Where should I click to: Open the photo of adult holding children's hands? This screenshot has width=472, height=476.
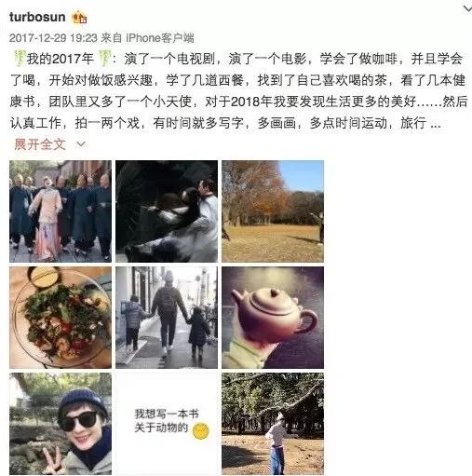[167, 318]
